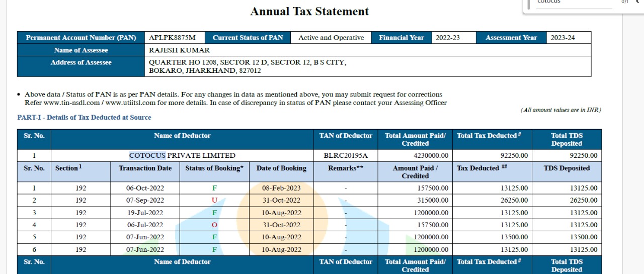Click the 'Name of Assessee' label
This screenshot has width=644, height=274.
[x=81, y=50]
